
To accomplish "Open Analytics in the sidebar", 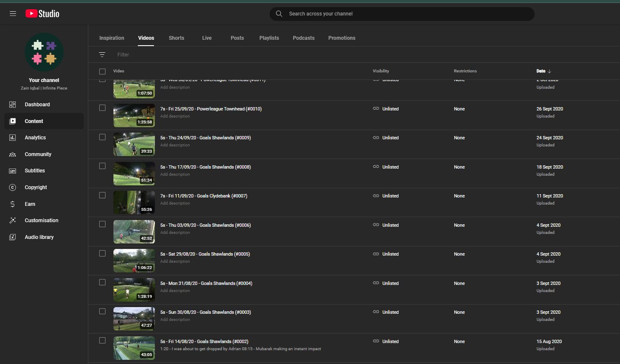I will 35,138.
